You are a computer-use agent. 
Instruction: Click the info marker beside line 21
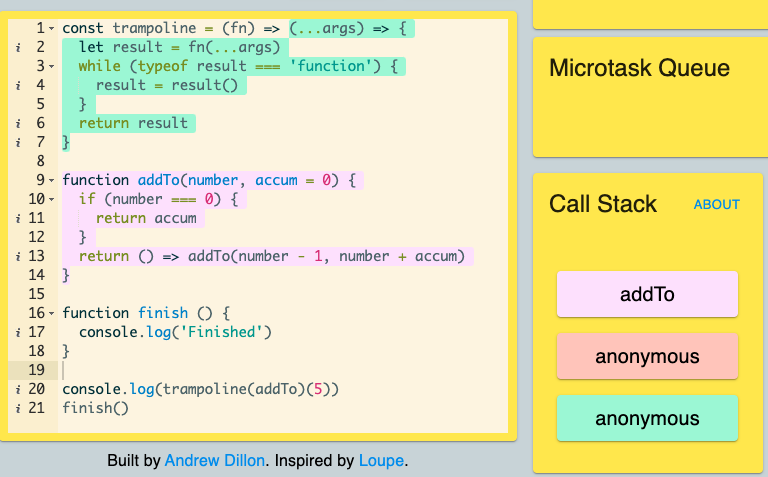18,408
